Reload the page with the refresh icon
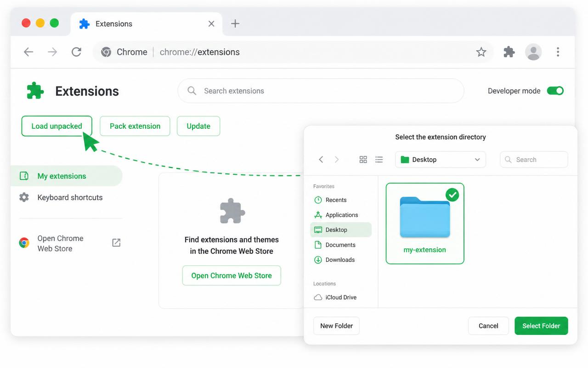The height and width of the screenshot is (368, 588). pos(76,52)
